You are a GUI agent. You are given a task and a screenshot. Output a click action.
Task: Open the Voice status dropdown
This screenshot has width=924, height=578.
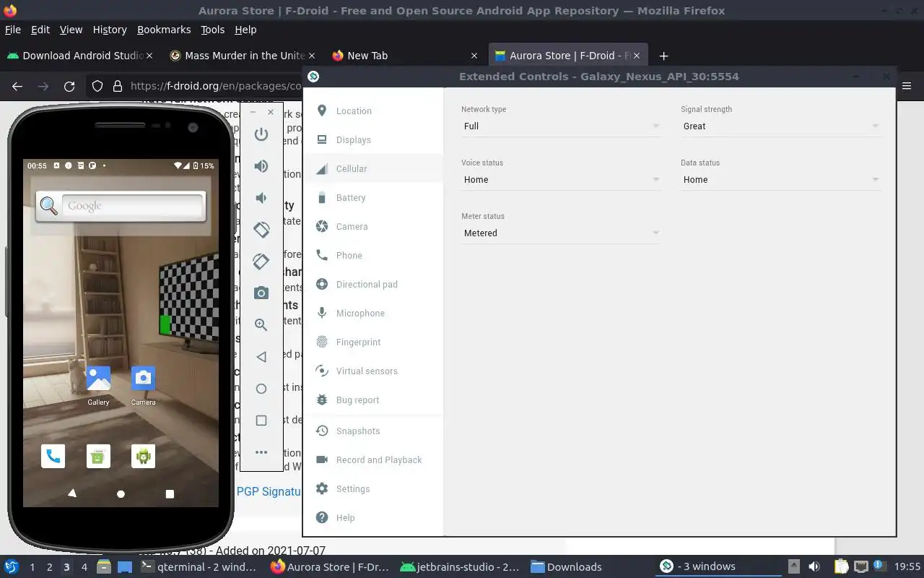coord(561,179)
